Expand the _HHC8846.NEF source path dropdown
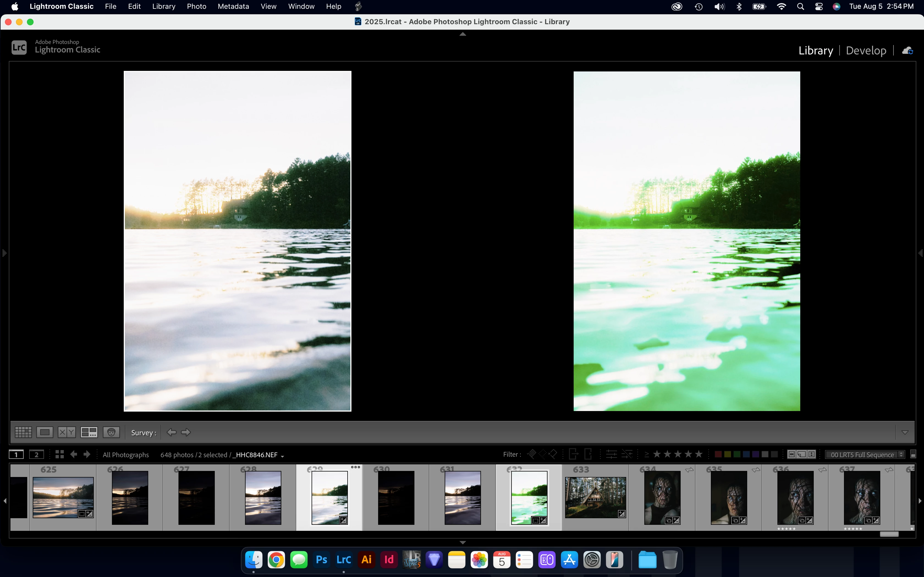 (282, 456)
